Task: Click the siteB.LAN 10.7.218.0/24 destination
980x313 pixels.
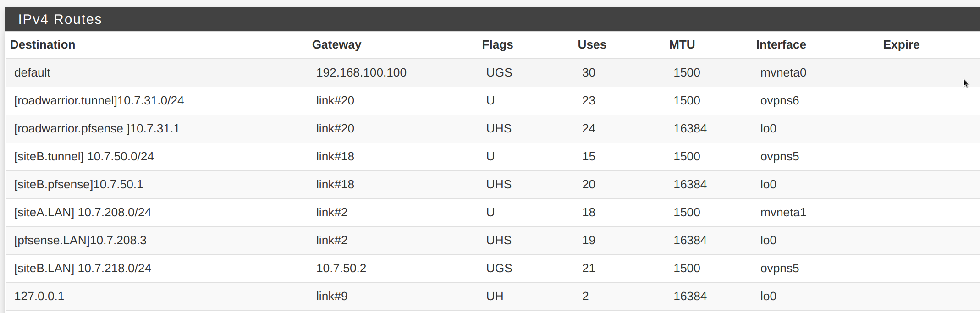Action: (83, 268)
